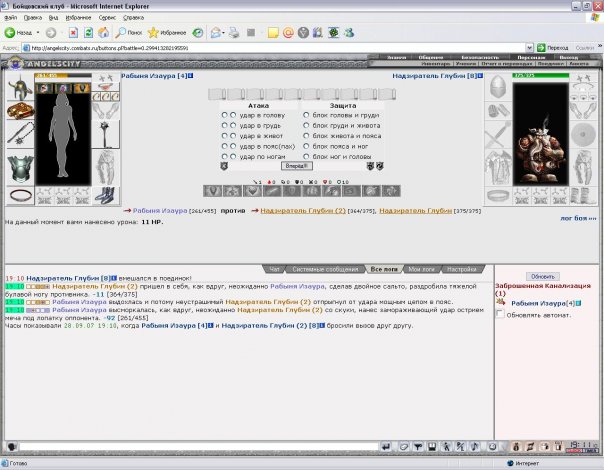Screen dimensions: 604x470
Task: Enable the 'Обновлять автомат.' checkbox
Action: tap(500, 314)
